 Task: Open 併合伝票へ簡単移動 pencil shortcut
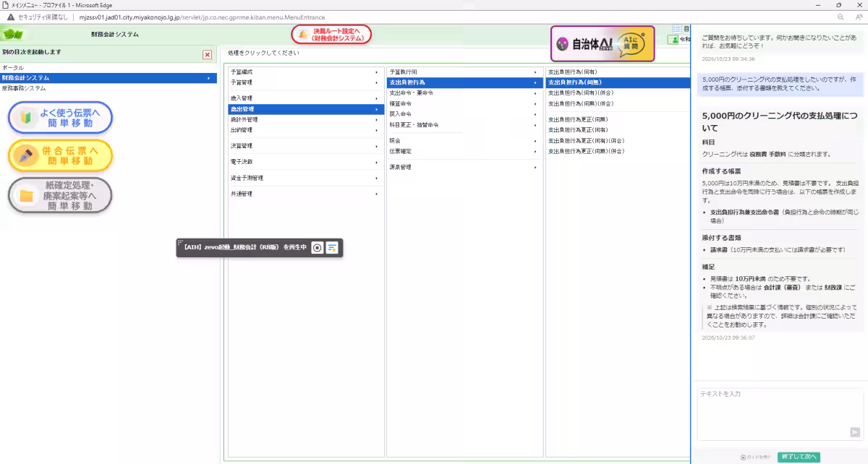click(x=60, y=155)
